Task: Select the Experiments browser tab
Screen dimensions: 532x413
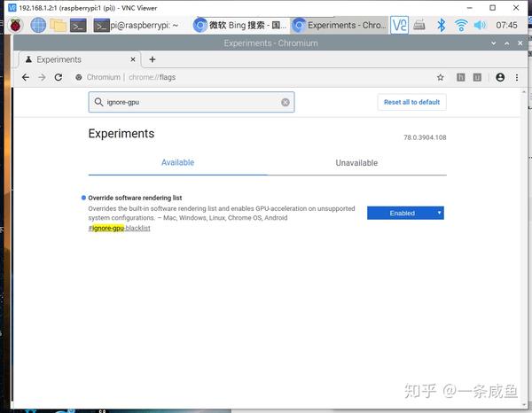Action: pyautogui.click(x=80, y=59)
